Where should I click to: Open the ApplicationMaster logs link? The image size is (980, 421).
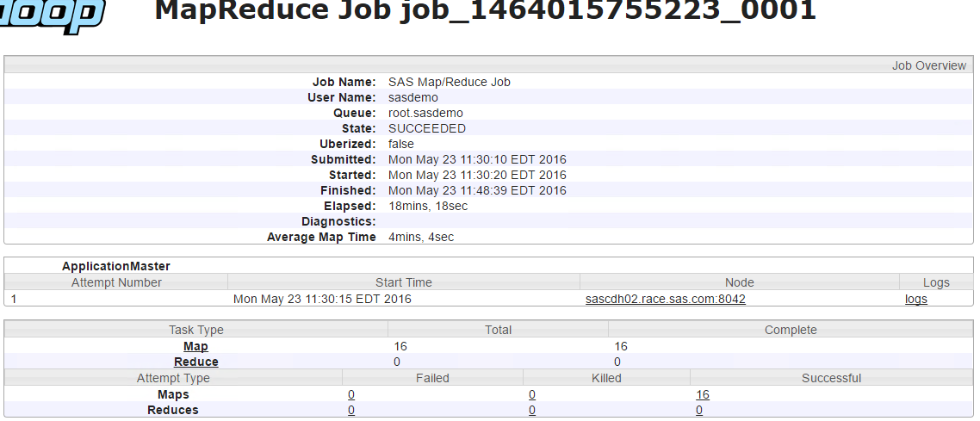point(915,299)
